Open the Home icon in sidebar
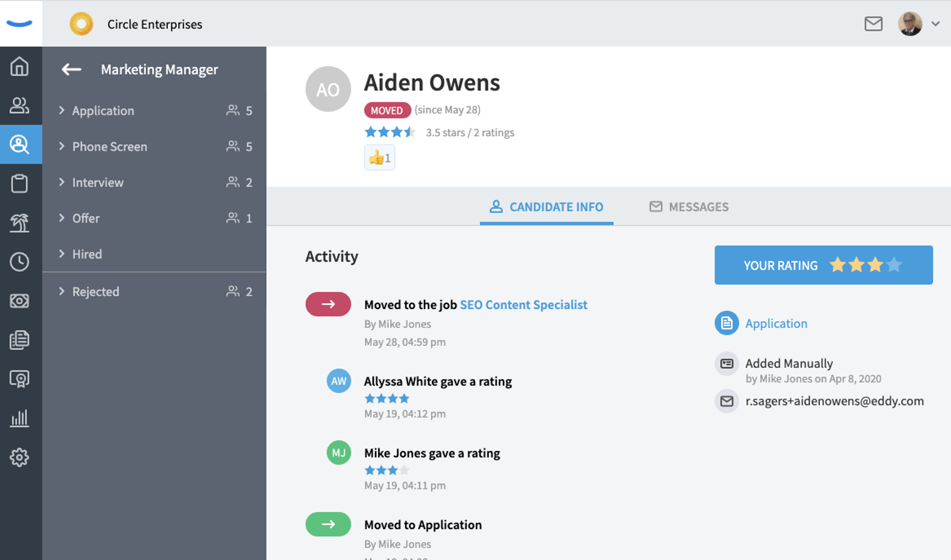This screenshot has height=560, width=951. (x=19, y=66)
